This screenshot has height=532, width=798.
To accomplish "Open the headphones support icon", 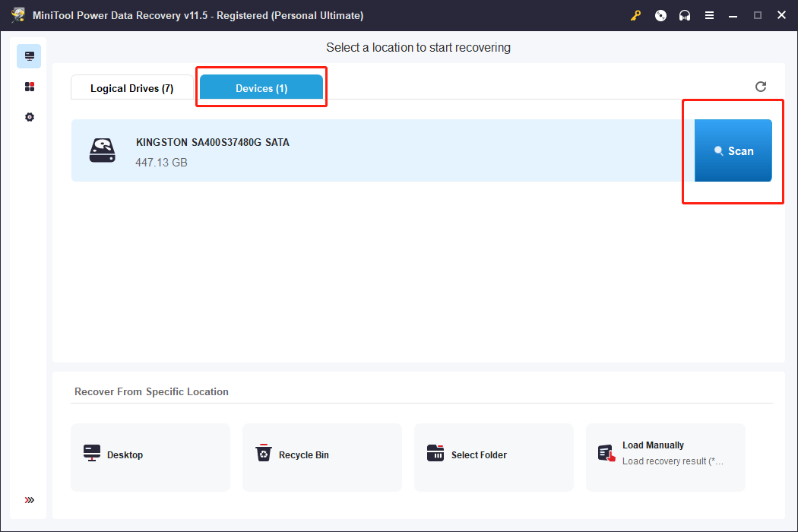I will click(685, 16).
